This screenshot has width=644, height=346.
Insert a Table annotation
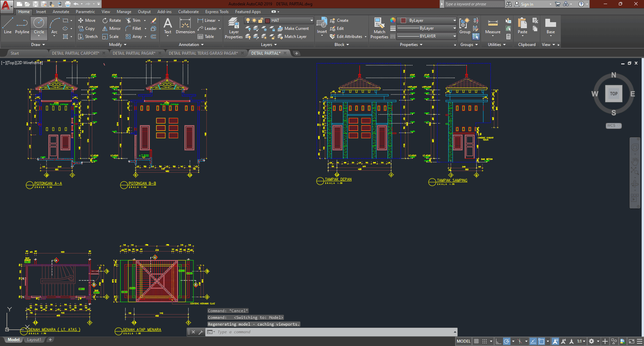(206, 37)
